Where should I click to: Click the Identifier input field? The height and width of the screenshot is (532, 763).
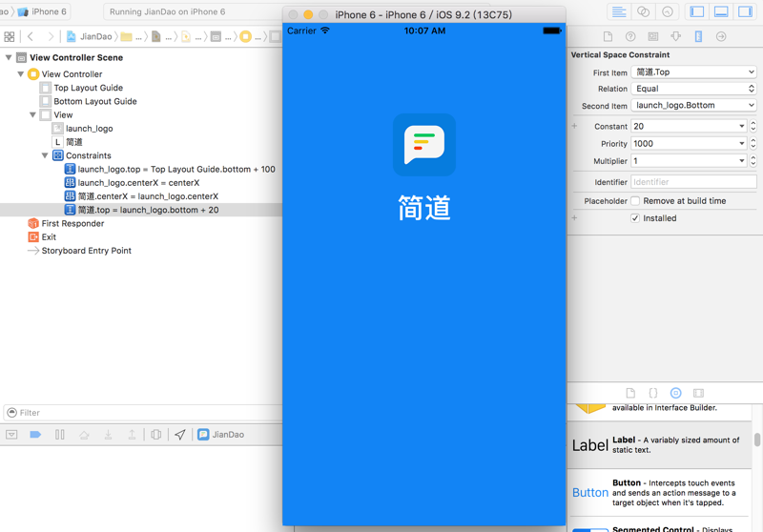point(694,182)
